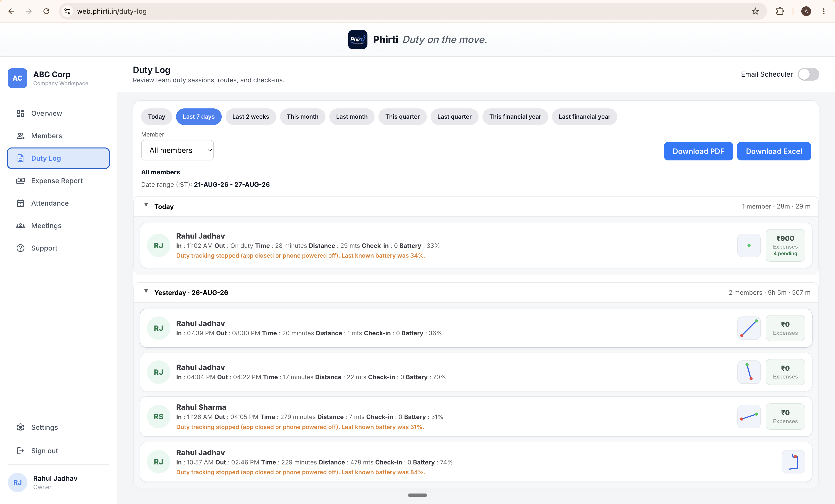This screenshot has width=835, height=504.
Task: Click the Expense Report cash icon
Action: click(20, 181)
